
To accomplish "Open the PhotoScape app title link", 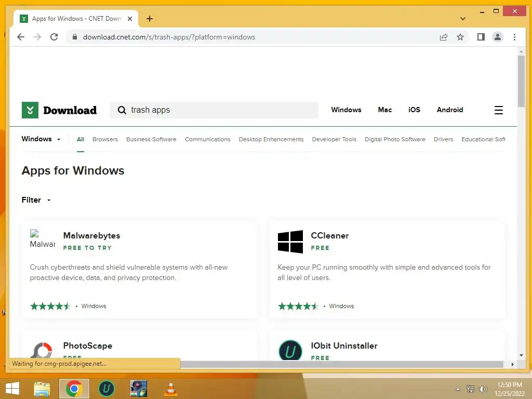I will click(87, 345).
